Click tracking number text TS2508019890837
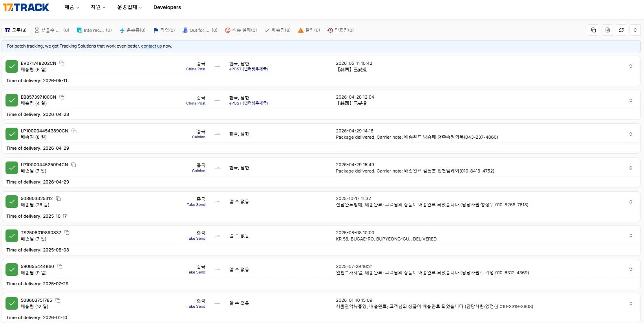This screenshot has width=644, height=323. (41, 233)
